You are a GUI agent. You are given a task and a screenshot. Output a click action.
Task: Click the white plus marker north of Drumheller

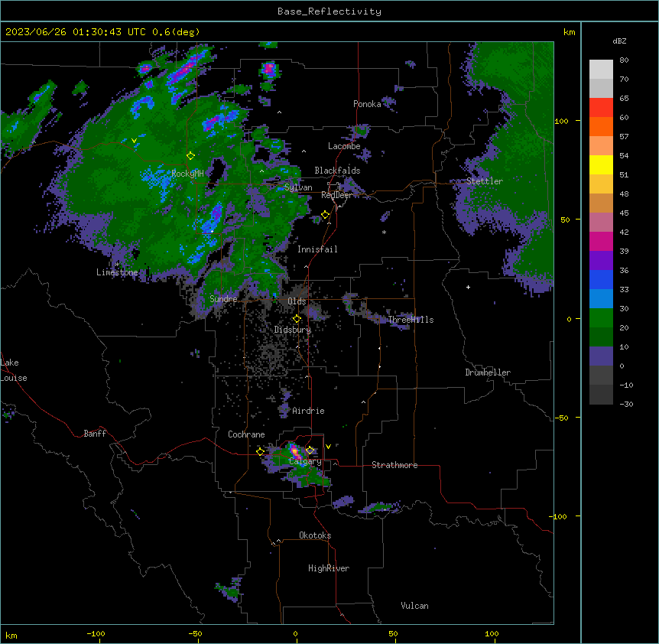468,287
